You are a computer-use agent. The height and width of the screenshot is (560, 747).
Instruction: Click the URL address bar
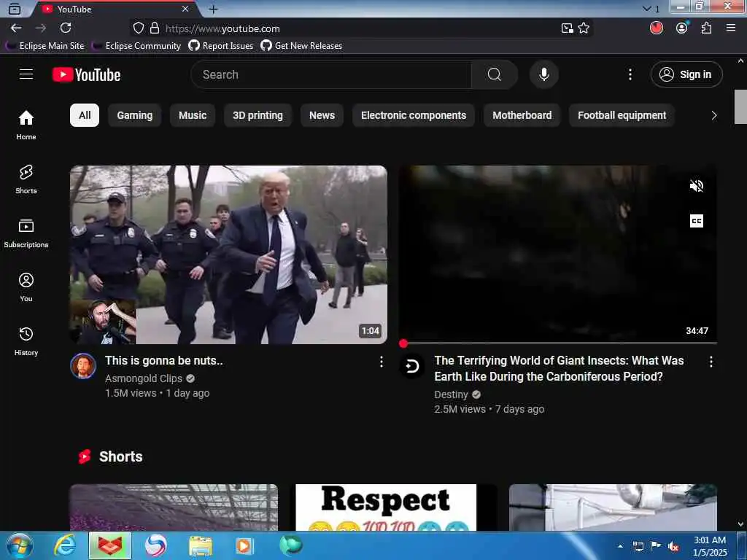point(360,28)
